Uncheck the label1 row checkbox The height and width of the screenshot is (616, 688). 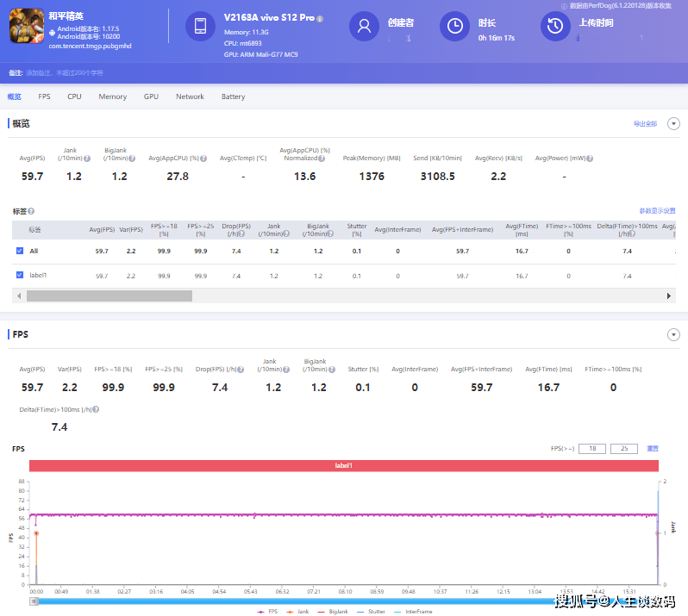pos(20,276)
